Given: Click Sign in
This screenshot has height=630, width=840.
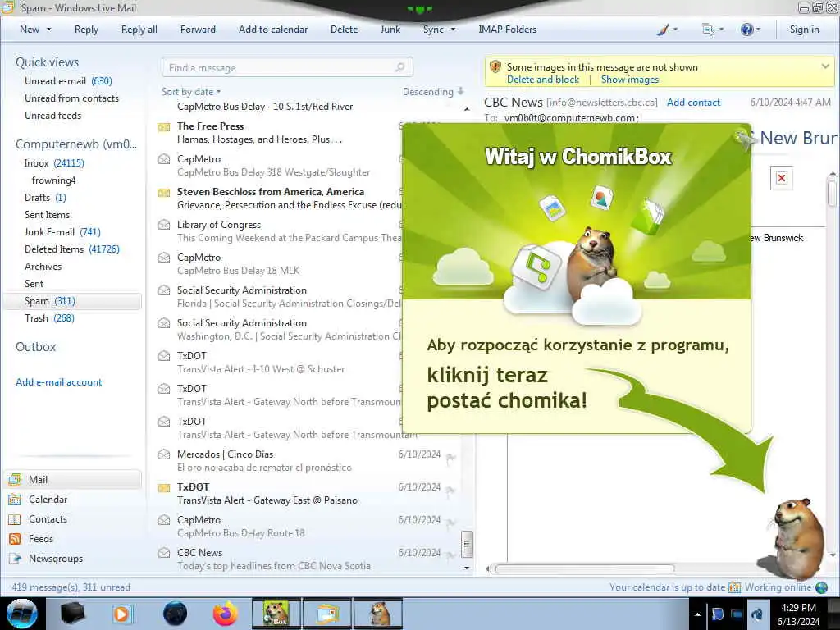Looking at the screenshot, I should [804, 30].
